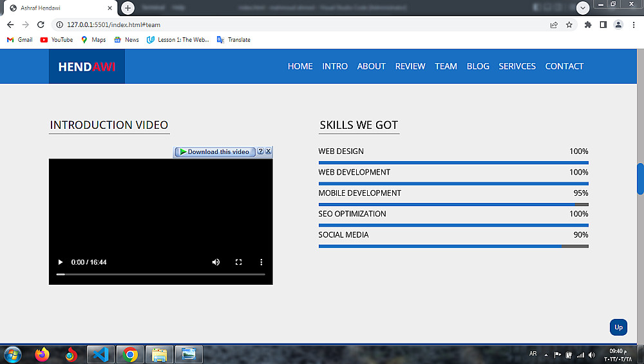Share this page icon in address bar

(x=554, y=24)
